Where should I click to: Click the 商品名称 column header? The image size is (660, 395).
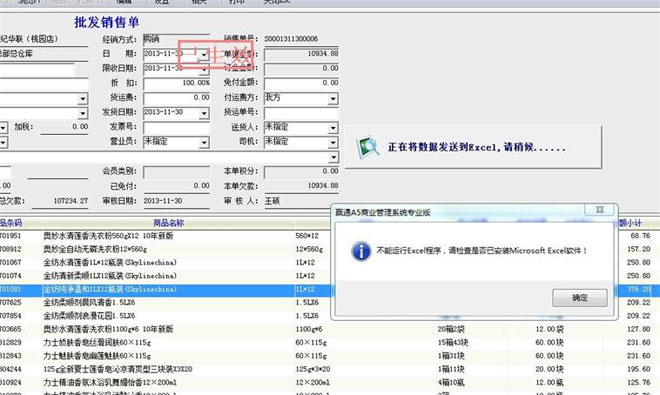(x=168, y=223)
